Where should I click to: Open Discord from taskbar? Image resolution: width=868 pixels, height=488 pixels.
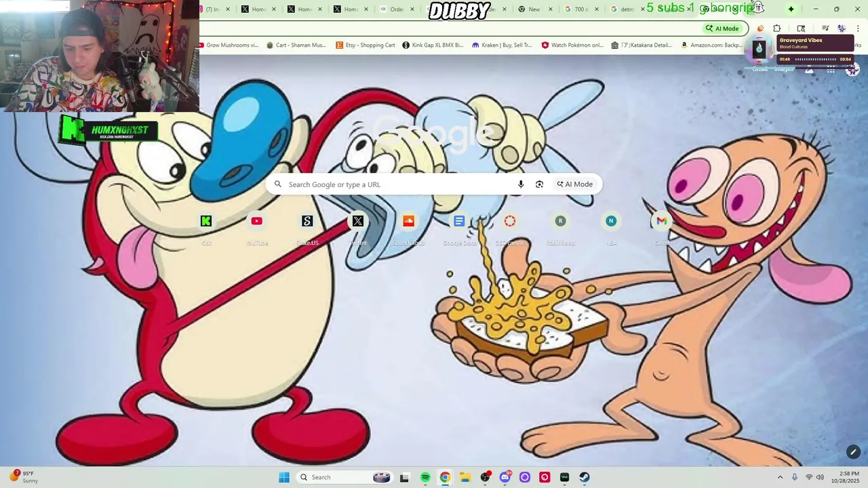tap(505, 477)
